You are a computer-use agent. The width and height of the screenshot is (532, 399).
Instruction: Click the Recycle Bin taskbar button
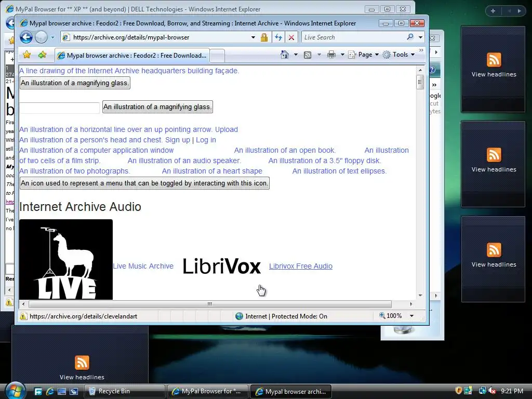[x=125, y=391]
